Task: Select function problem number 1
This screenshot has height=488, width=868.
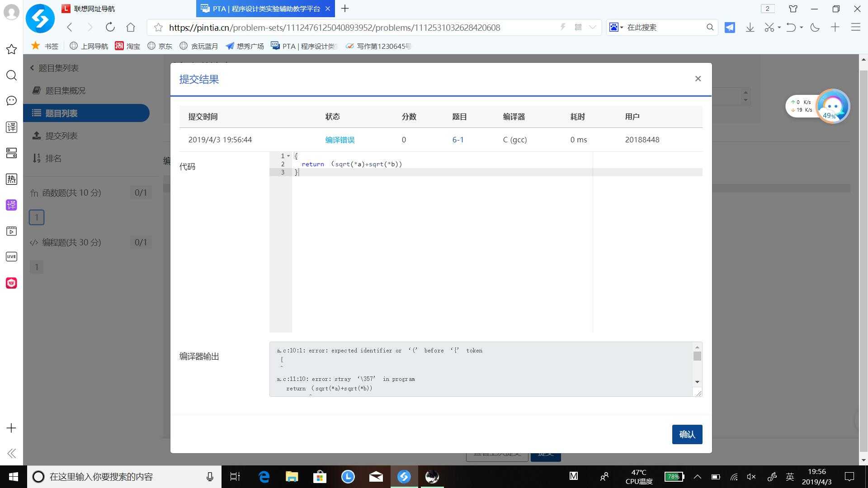Action: tap(37, 217)
